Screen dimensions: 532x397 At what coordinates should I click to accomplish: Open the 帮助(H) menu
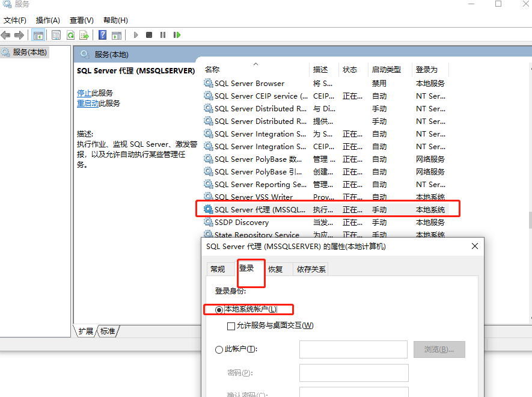115,20
